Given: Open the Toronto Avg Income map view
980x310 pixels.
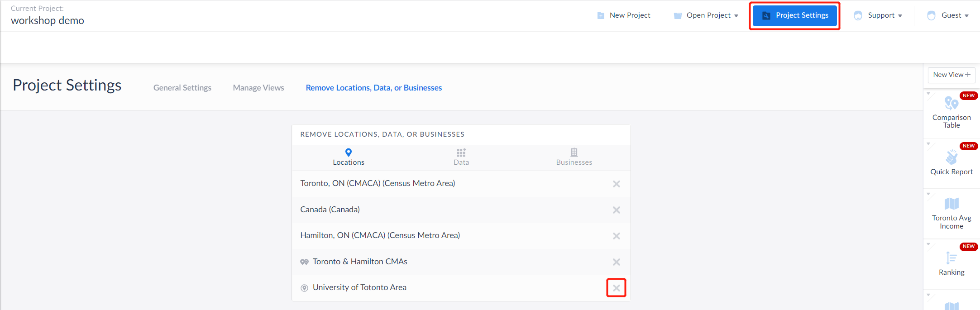Looking at the screenshot, I should 951,214.
